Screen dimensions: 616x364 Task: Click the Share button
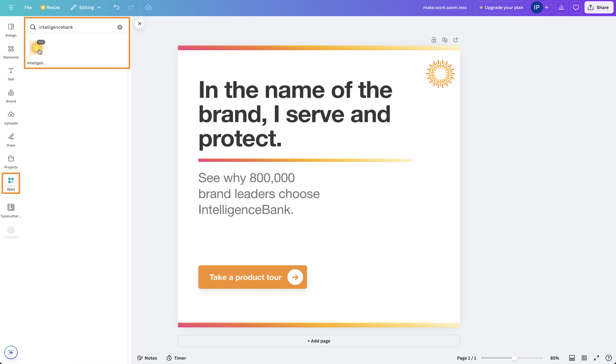pyautogui.click(x=599, y=7)
